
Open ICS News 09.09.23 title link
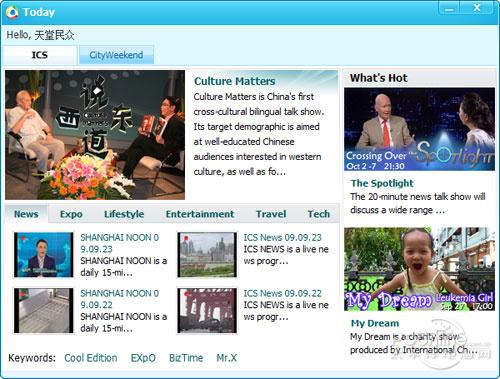pos(282,238)
